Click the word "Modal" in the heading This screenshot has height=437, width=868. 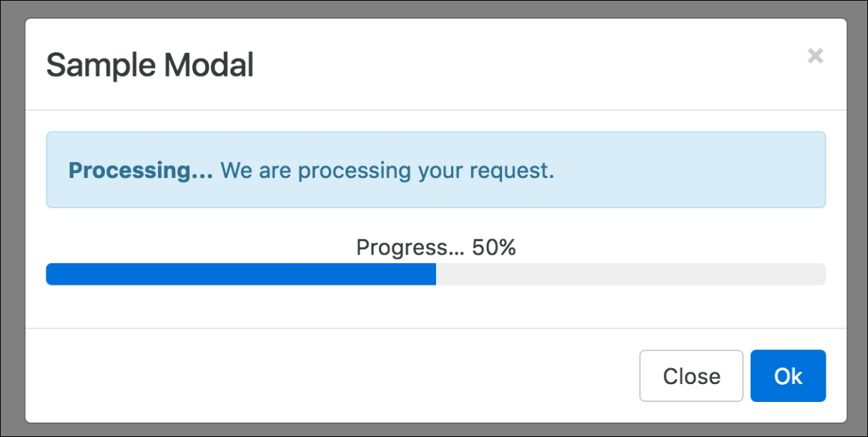208,66
